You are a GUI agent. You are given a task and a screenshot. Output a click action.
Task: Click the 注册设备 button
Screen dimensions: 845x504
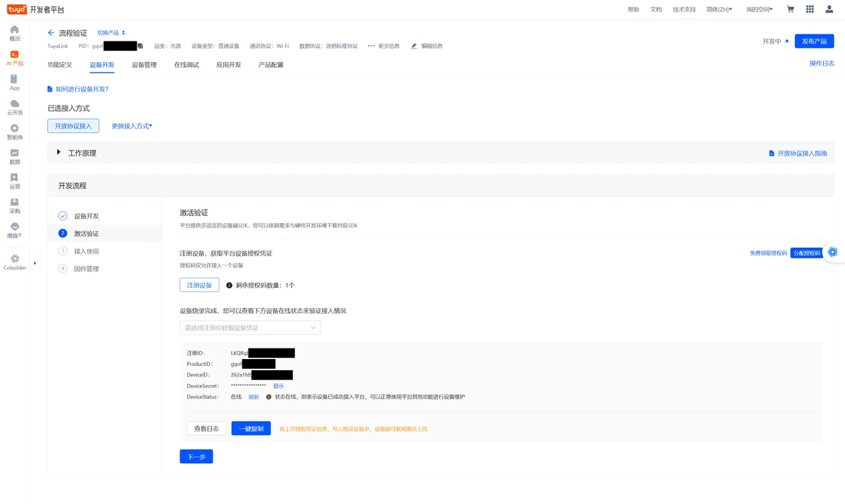[x=199, y=285]
